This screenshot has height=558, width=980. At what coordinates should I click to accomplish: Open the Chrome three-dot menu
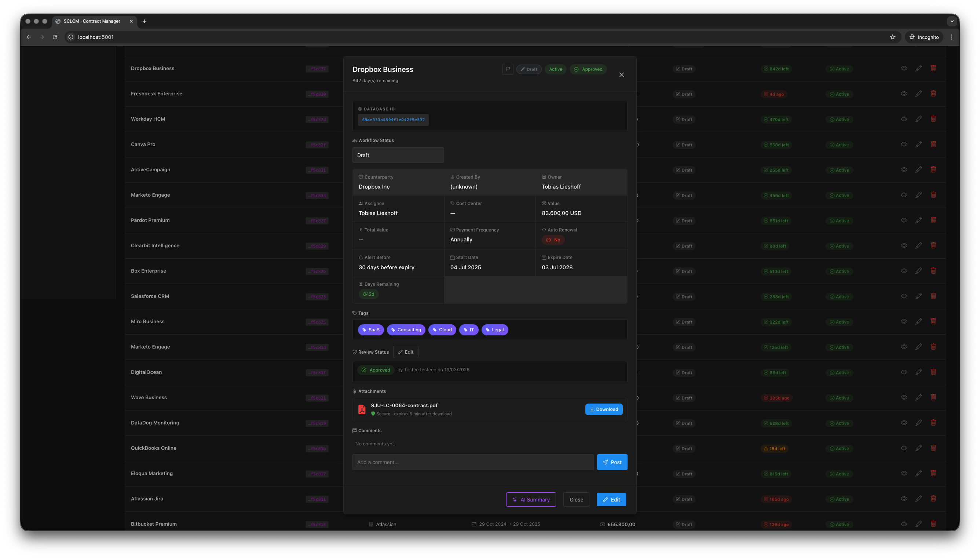click(951, 37)
